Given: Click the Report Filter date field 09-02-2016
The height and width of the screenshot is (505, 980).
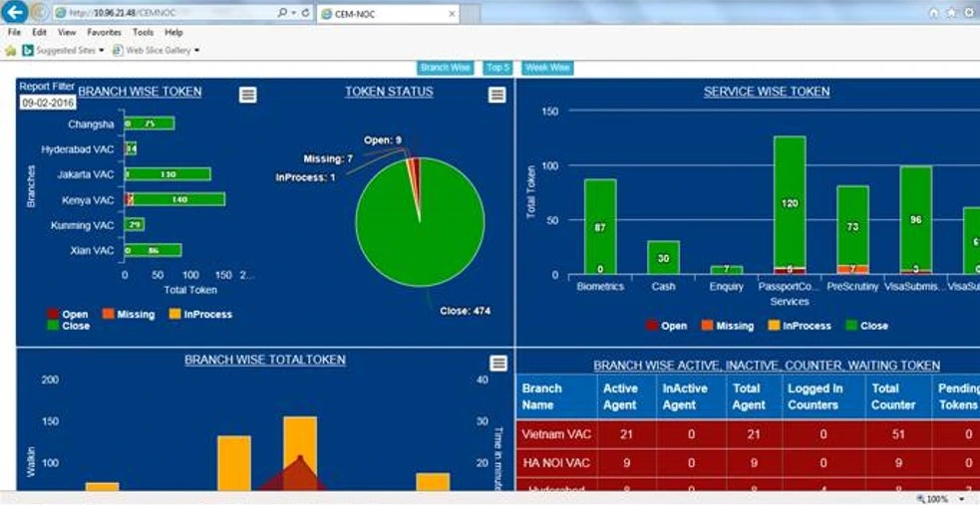Looking at the screenshot, I should (48, 103).
